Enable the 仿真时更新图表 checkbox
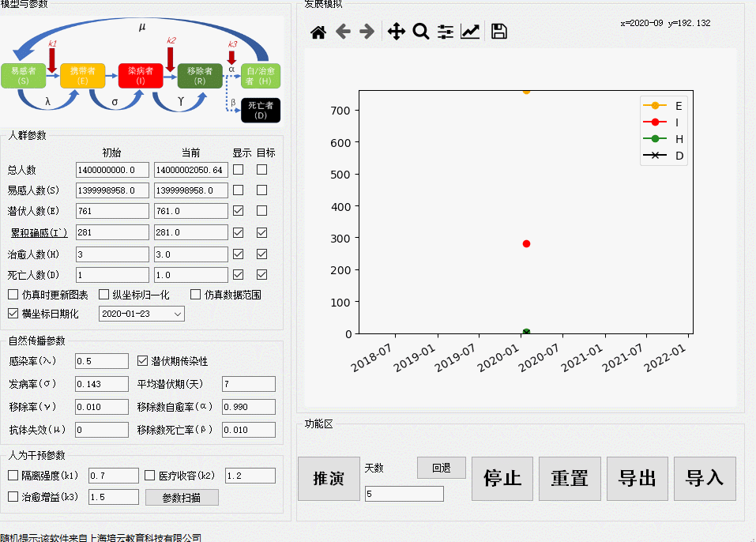756x542 pixels. (13, 295)
